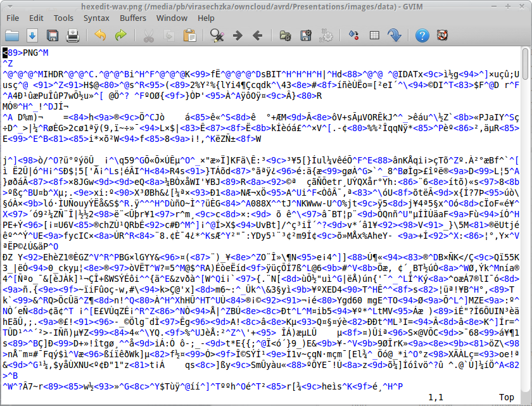Open the File menu
532x406 pixels.
click(13, 18)
